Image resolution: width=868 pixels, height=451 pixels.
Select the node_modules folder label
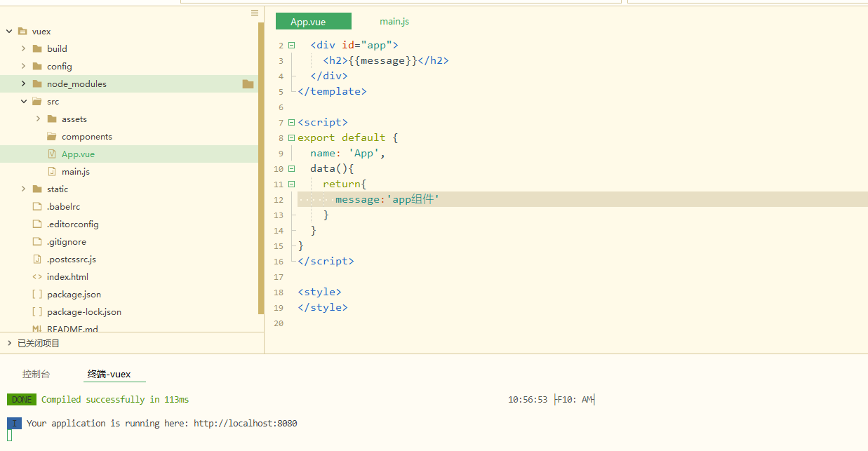point(77,83)
